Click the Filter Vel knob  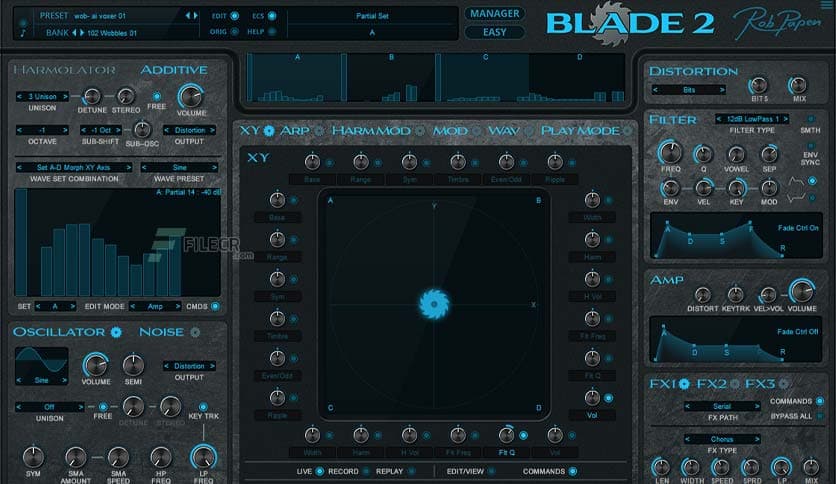click(x=703, y=188)
